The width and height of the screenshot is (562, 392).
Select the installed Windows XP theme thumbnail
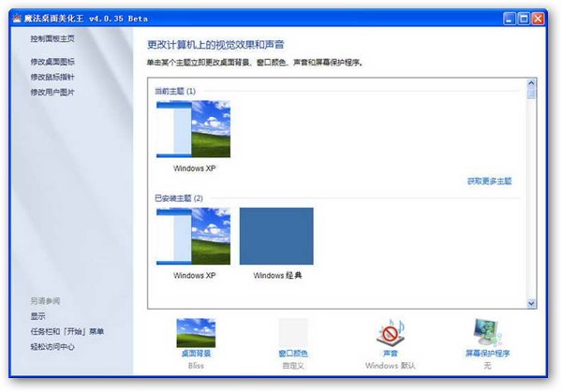coord(194,237)
